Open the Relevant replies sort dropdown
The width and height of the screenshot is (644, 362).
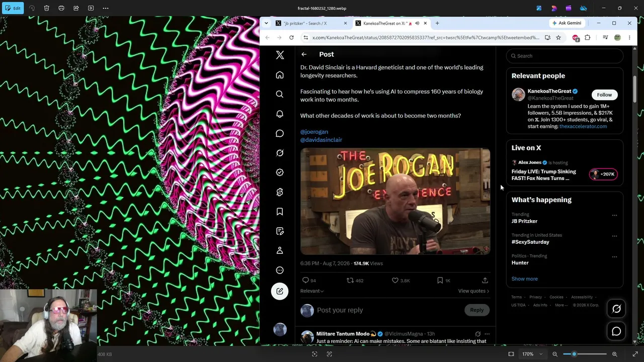pyautogui.click(x=312, y=291)
